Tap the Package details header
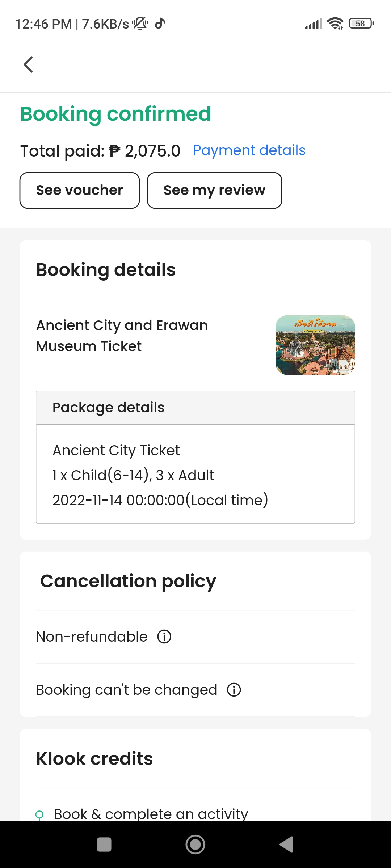 pos(195,408)
